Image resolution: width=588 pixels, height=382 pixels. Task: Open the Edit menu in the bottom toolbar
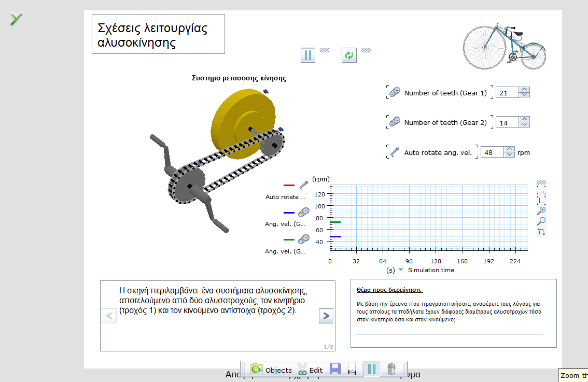(x=311, y=370)
